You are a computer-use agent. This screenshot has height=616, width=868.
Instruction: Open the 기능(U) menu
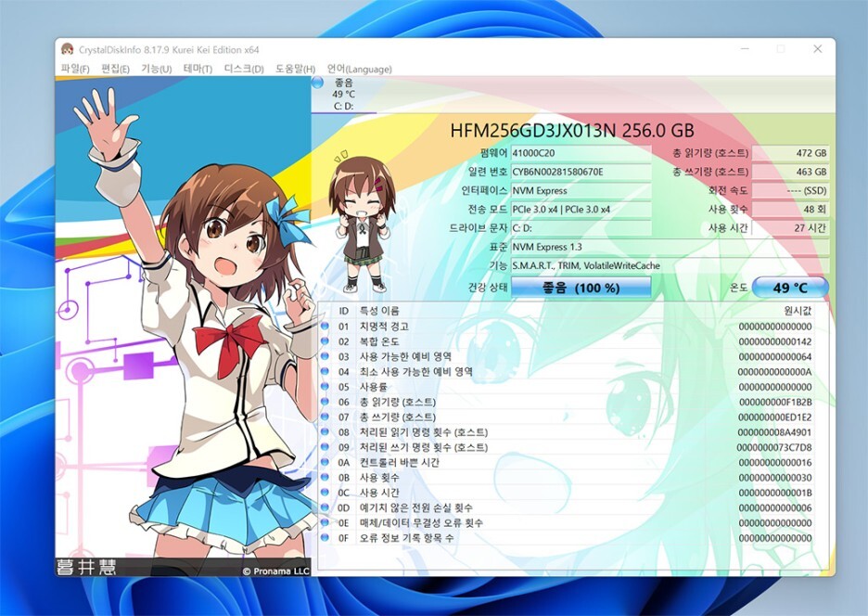(156, 69)
